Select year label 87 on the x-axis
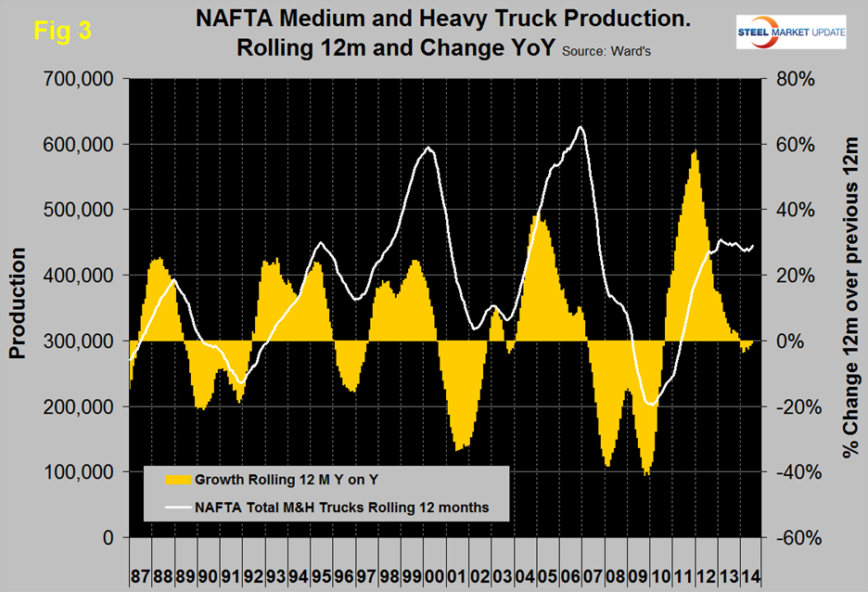The height and width of the screenshot is (592, 868). (139, 566)
